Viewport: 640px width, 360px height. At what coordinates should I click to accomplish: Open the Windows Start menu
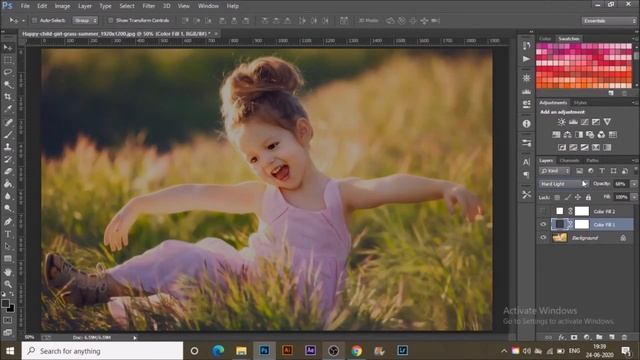click(10, 351)
